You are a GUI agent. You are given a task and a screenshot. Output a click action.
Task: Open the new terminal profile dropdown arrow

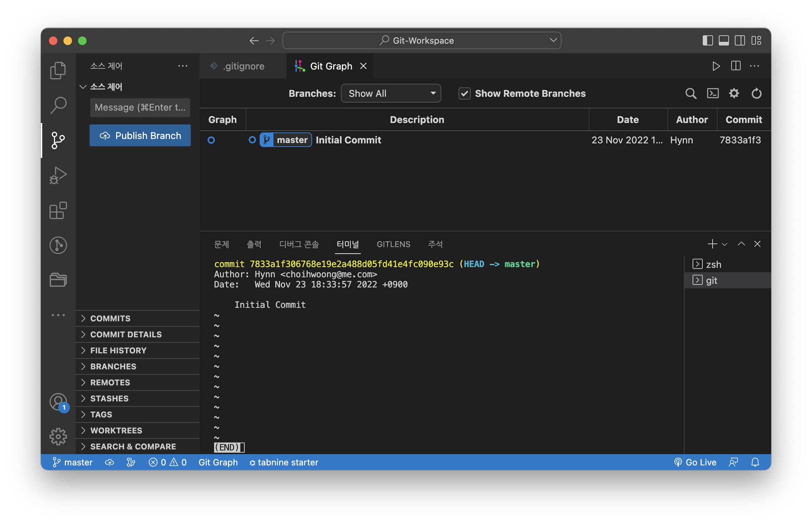click(725, 244)
